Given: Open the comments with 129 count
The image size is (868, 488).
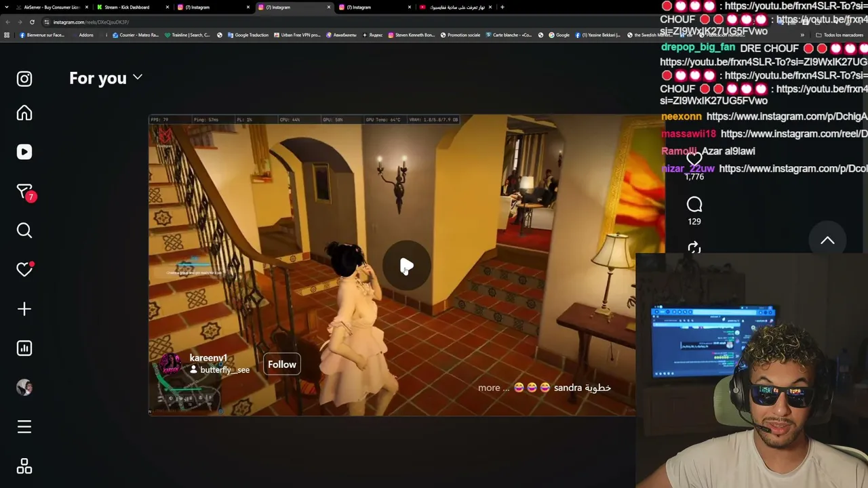Looking at the screenshot, I should (694, 205).
